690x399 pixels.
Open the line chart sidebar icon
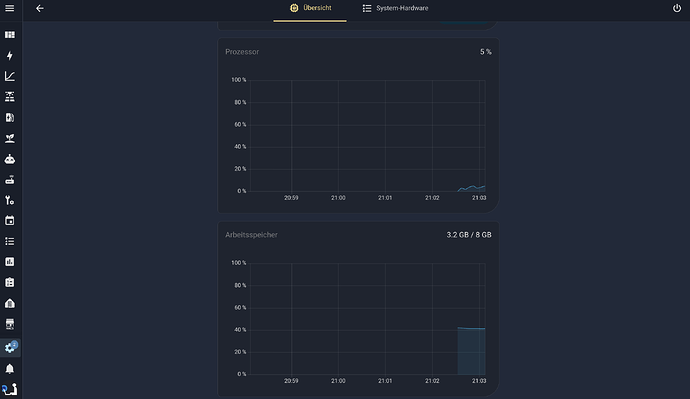10,76
